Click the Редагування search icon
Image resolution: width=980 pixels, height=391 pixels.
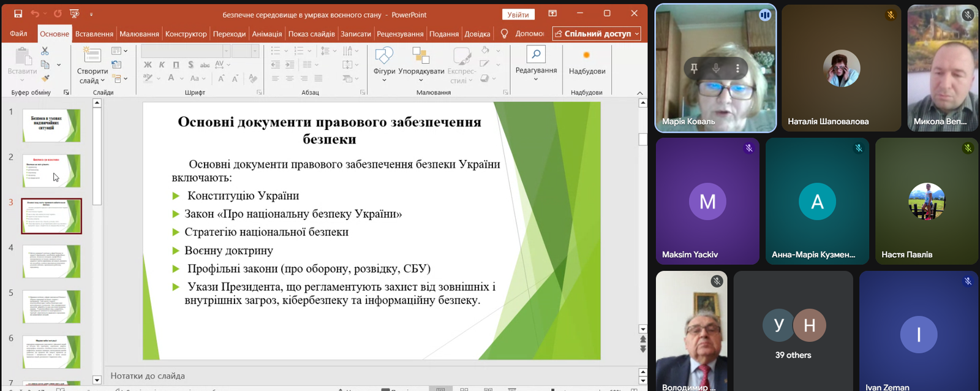(536, 55)
